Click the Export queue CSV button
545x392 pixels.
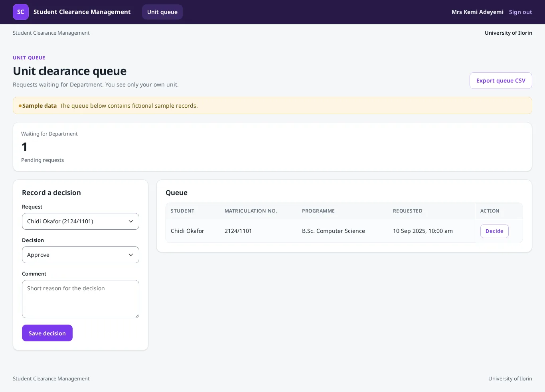pyautogui.click(x=501, y=81)
